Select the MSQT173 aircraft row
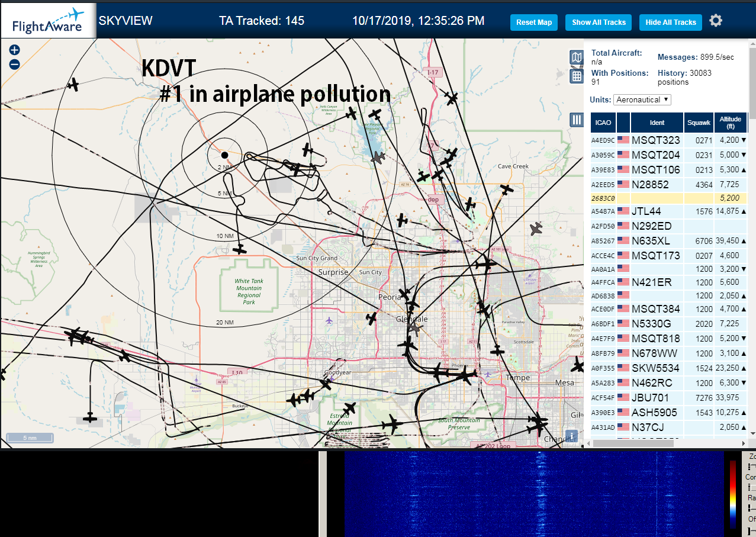Screen dimensions: 756x537 [668, 256]
